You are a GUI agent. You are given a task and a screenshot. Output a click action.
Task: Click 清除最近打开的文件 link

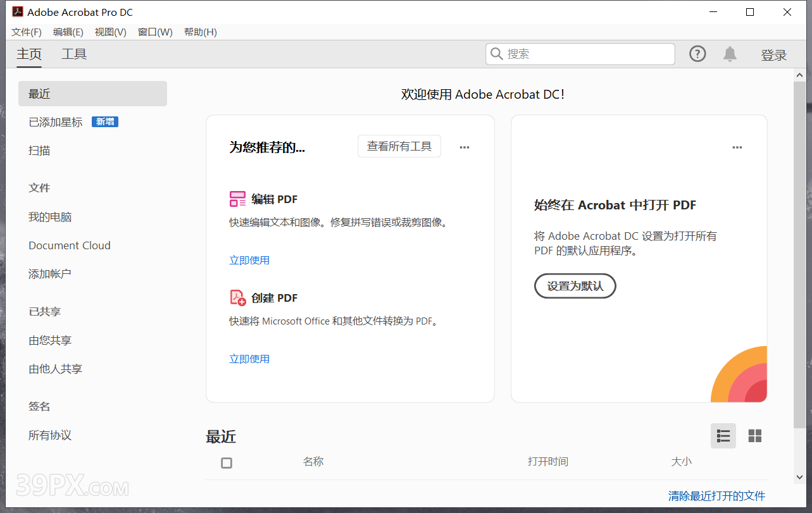pos(717,496)
